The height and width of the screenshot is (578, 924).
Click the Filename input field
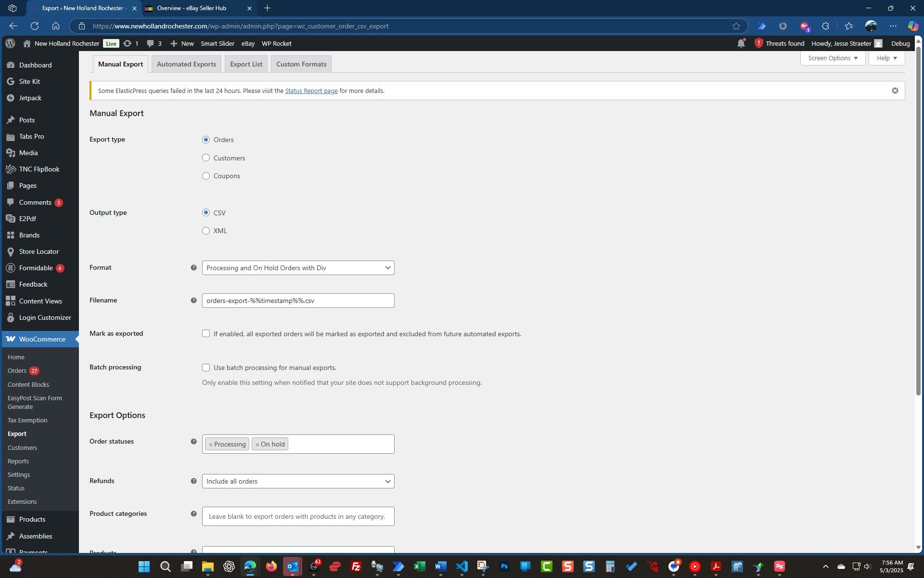298,301
